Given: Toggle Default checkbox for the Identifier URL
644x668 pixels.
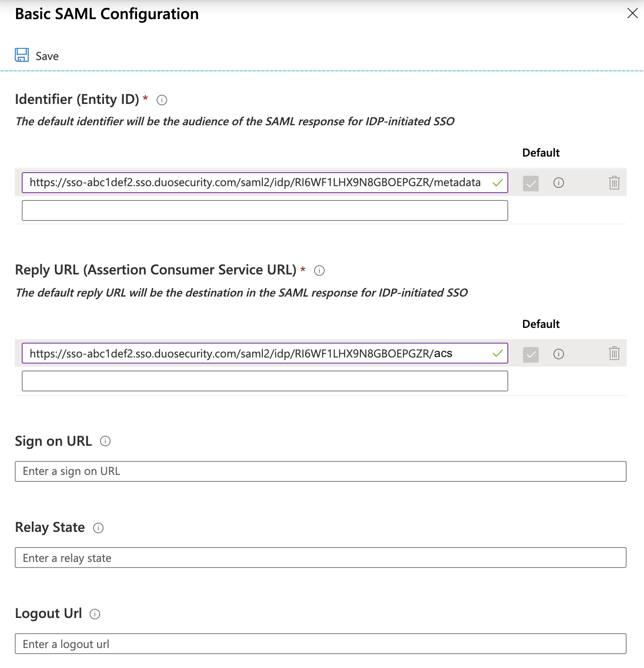Looking at the screenshot, I should pos(530,183).
